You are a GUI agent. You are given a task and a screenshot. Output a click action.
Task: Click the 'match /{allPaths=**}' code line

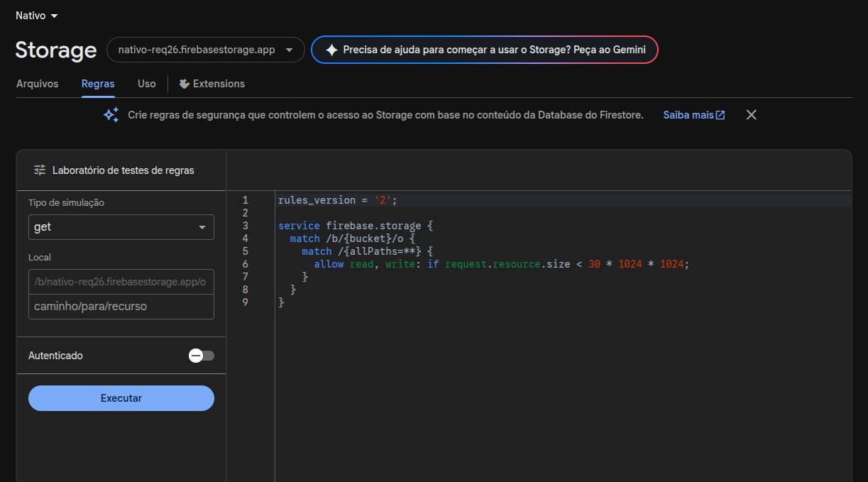tap(367, 251)
